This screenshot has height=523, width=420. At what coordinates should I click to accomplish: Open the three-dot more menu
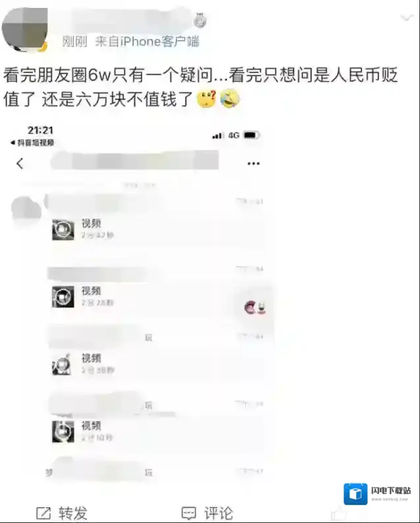(x=253, y=163)
